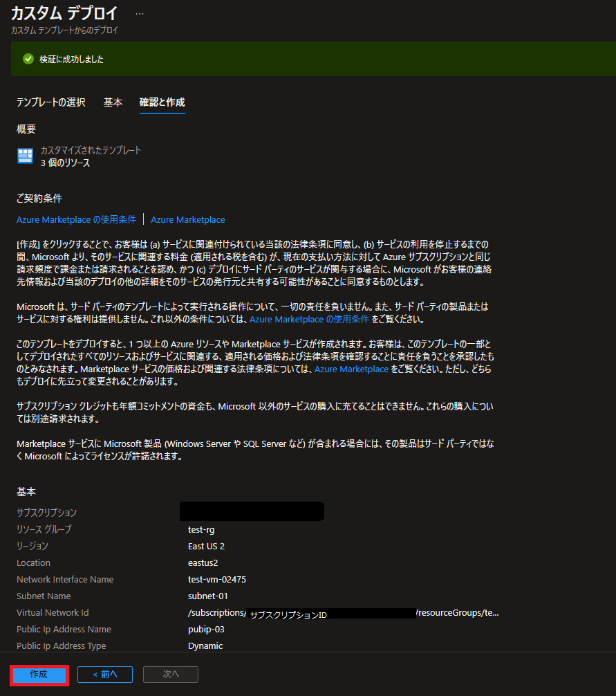Click the 検証に成功しました message text
Image resolution: width=616 pixels, height=696 pixels.
coord(71,59)
